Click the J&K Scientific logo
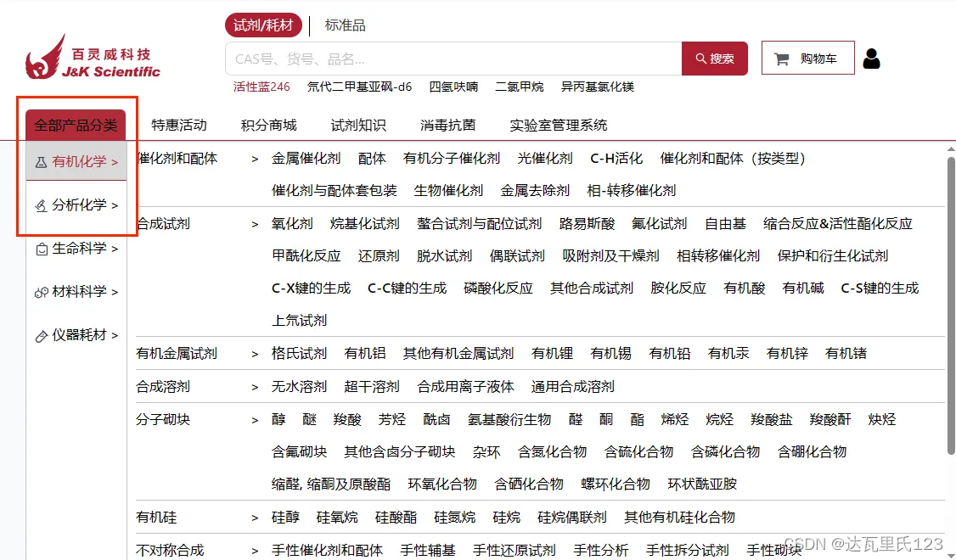The image size is (956, 560). coord(93,57)
